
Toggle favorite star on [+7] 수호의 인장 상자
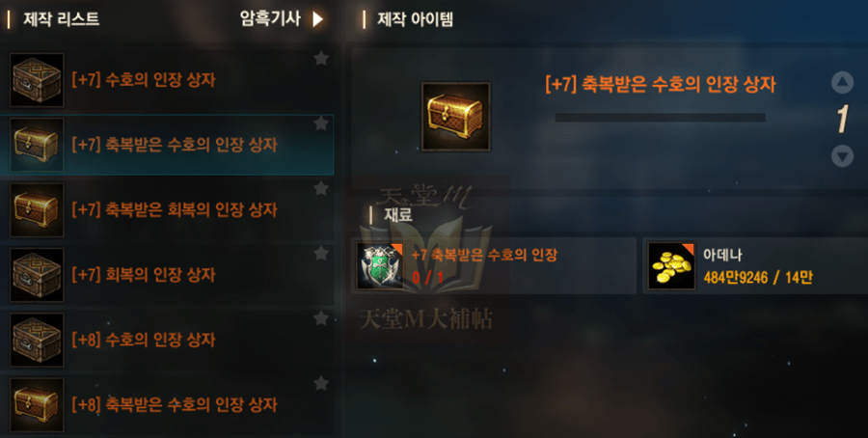(321, 58)
